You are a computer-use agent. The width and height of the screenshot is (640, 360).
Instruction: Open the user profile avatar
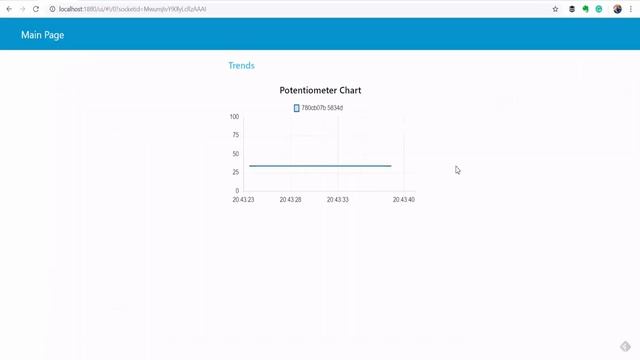tap(617, 9)
